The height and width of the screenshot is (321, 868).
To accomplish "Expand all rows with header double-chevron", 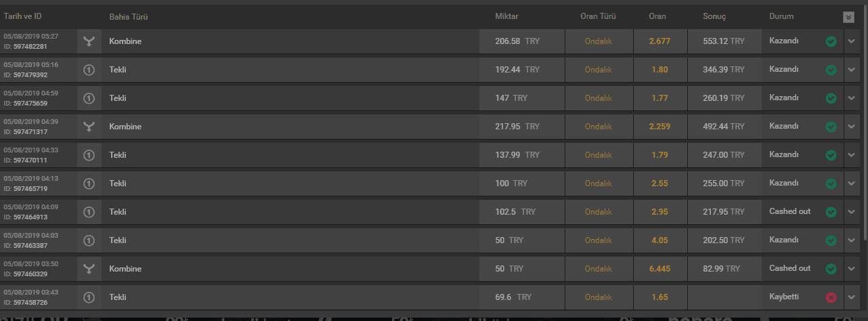I will (x=848, y=17).
